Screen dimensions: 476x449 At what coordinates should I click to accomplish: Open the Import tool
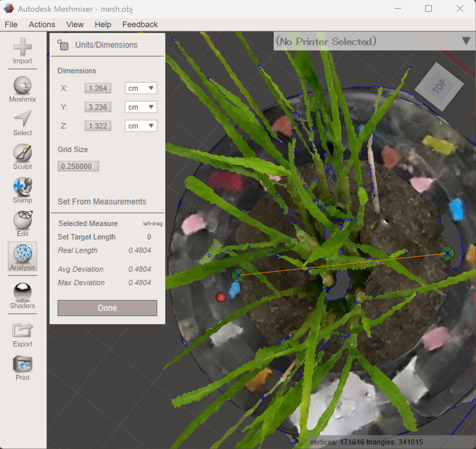pyautogui.click(x=22, y=51)
